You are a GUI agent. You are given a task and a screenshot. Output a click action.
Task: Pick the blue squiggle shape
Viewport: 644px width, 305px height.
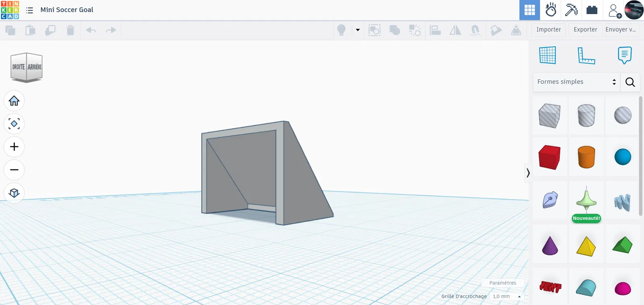[x=623, y=202]
